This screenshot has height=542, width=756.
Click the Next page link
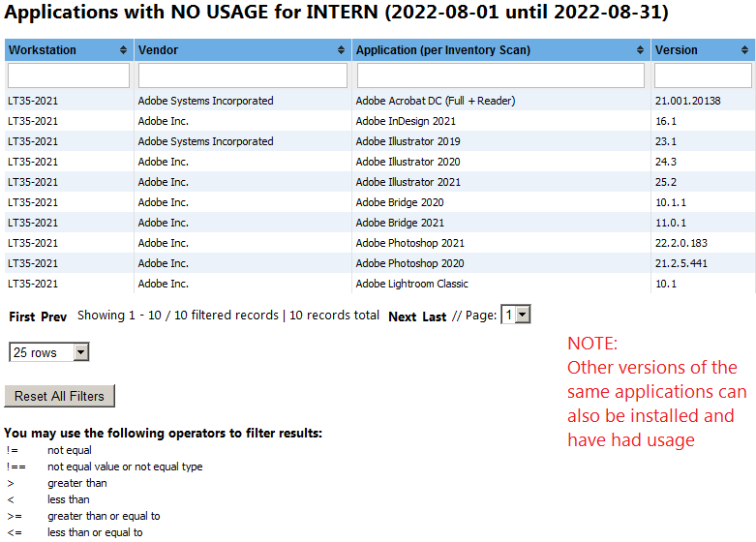click(402, 316)
